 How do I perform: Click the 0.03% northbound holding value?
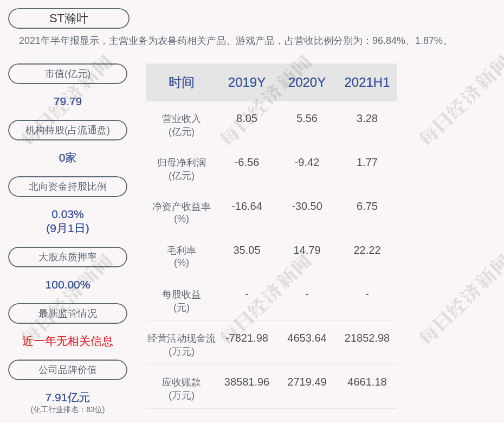pos(68,214)
